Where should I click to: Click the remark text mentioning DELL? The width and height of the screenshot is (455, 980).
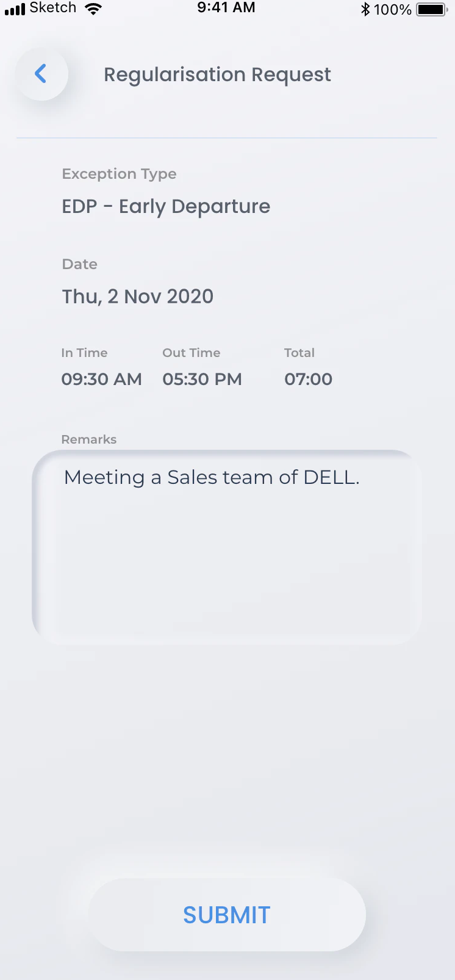point(212,477)
